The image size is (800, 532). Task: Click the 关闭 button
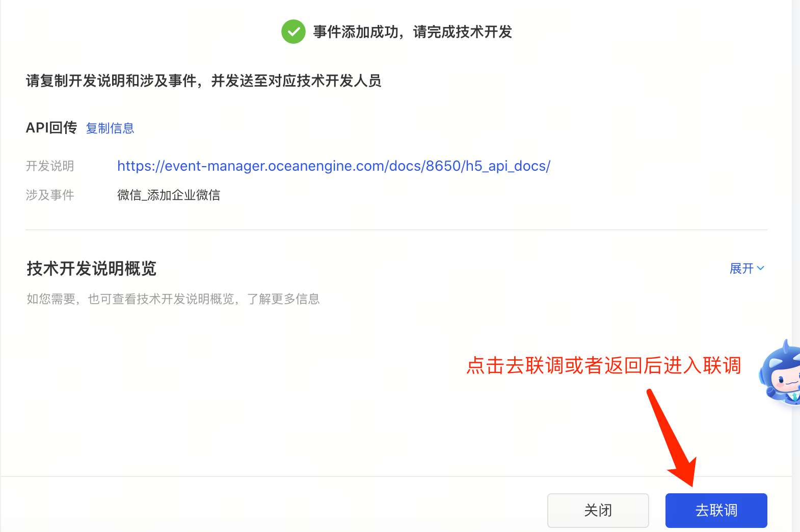[x=598, y=510]
